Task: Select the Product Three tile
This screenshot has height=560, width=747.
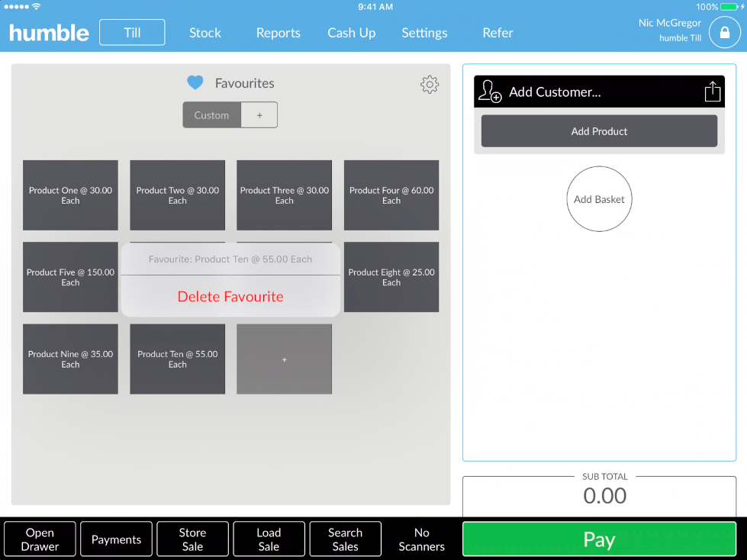Action: 285,195
